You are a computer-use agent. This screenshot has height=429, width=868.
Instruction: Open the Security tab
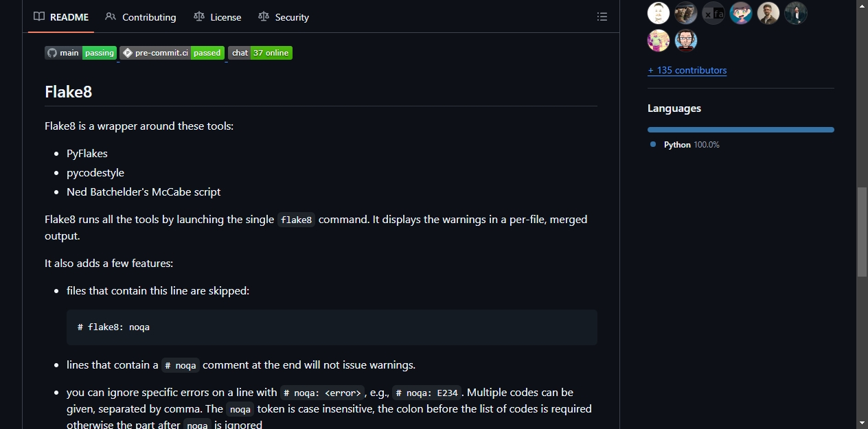pyautogui.click(x=284, y=17)
